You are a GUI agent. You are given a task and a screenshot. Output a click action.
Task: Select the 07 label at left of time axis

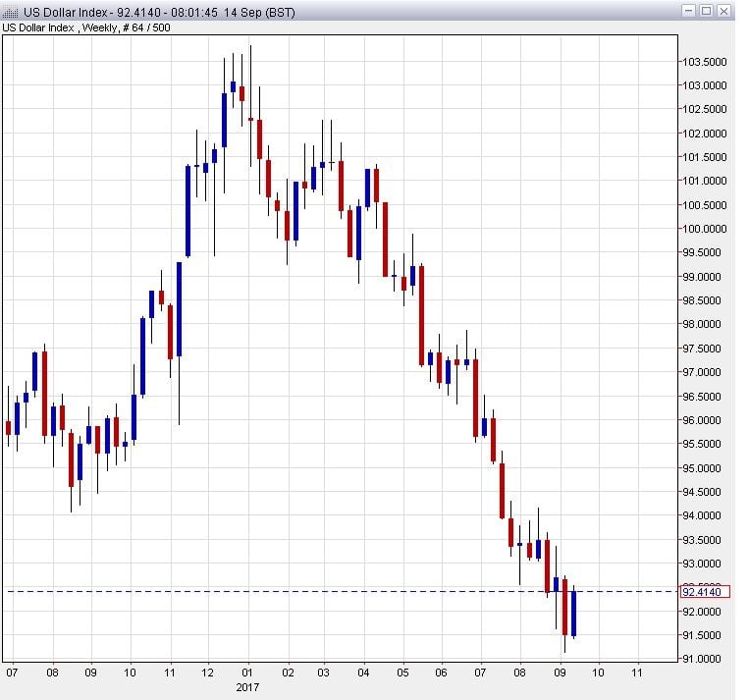(12, 674)
